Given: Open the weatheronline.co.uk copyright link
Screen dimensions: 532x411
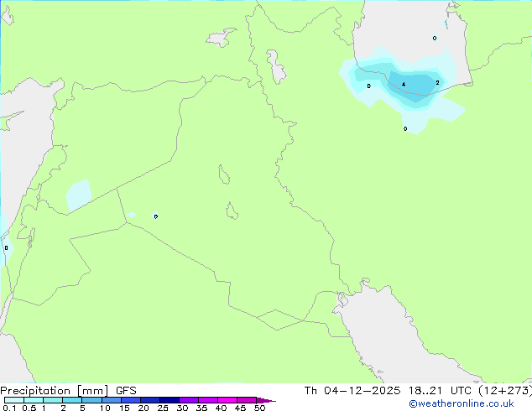Looking at the screenshot, I should 461,403.
